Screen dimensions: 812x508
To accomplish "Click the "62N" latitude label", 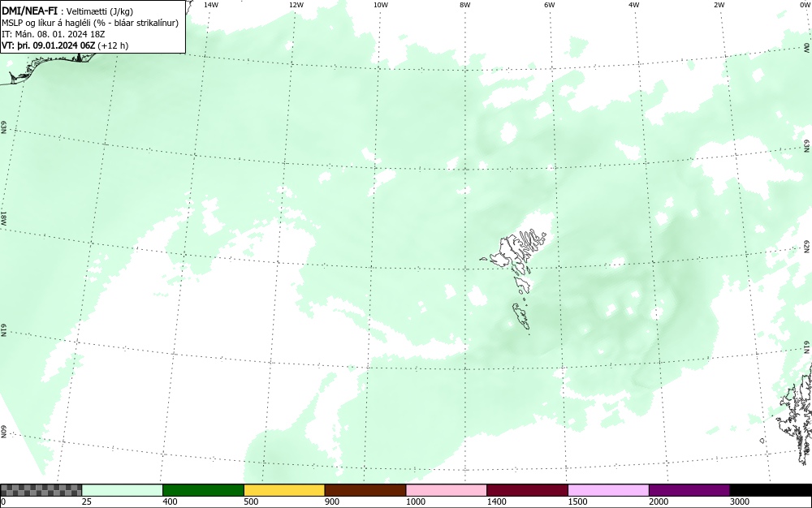I will 807,246.
